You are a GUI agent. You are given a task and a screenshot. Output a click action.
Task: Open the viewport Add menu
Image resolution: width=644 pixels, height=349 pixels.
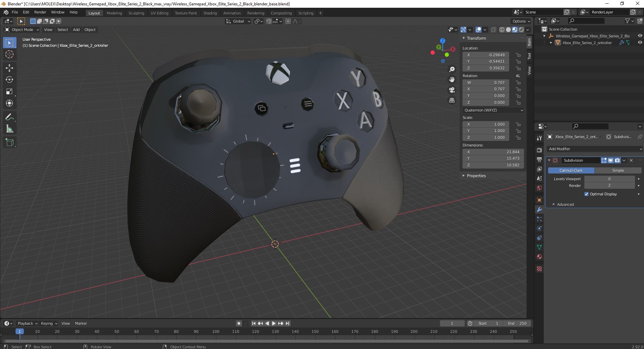pos(76,30)
